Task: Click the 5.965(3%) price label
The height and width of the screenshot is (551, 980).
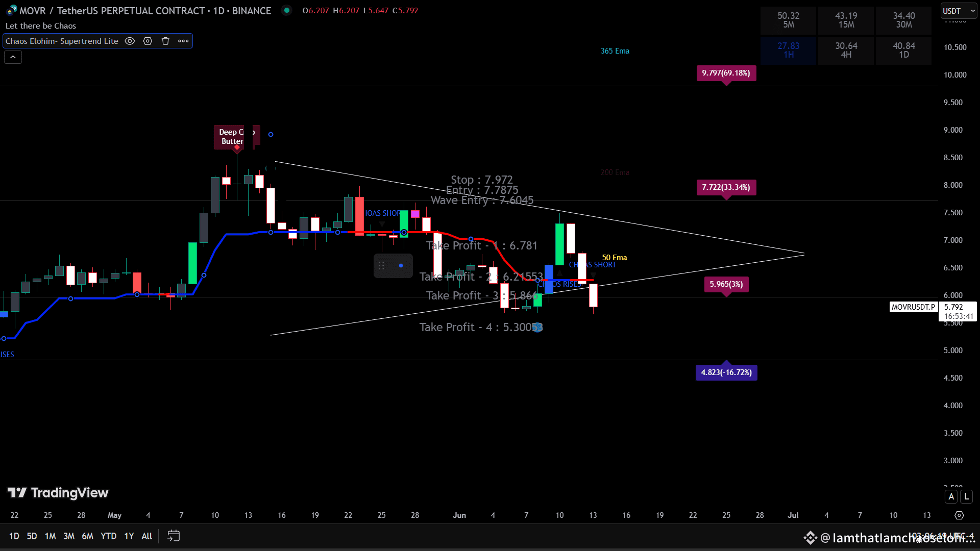Action: pos(726,284)
